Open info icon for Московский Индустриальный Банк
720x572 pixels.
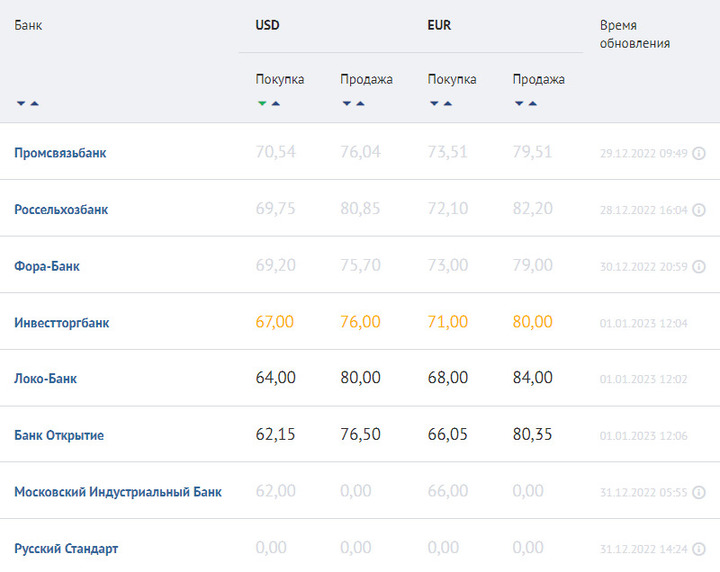pos(699,493)
